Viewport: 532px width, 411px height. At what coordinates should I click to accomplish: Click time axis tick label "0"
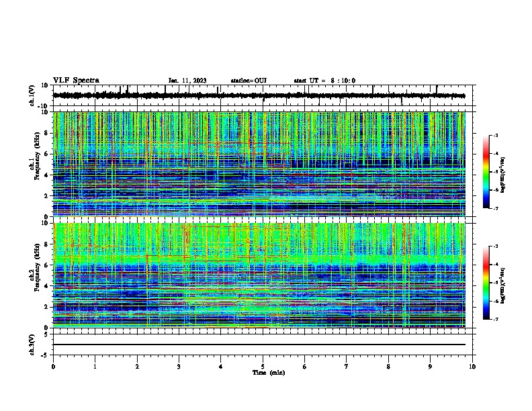53,367
